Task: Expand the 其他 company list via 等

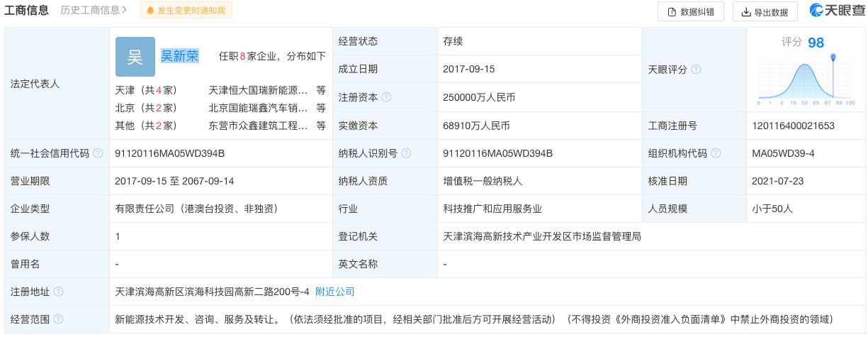Action: pyautogui.click(x=321, y=126)
